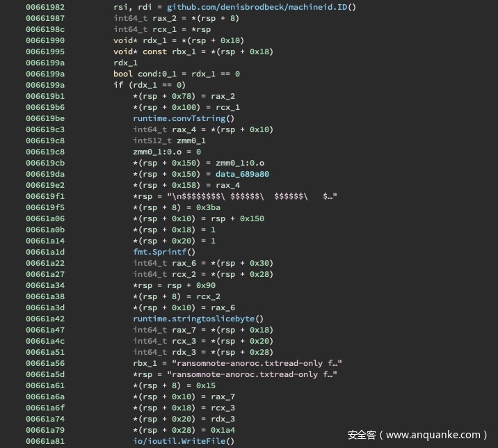
Task: Click the 0x15 length constant
Action: click(x=208, y=385)
